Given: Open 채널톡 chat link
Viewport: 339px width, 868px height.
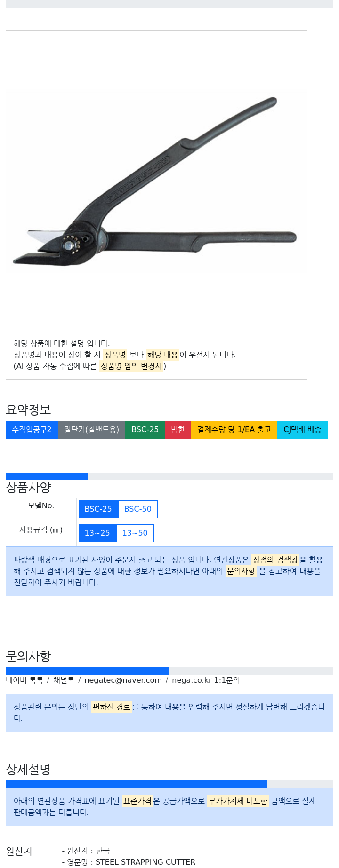Looking at the screenshot, I should pyautogui.click(x=64, y=680).
